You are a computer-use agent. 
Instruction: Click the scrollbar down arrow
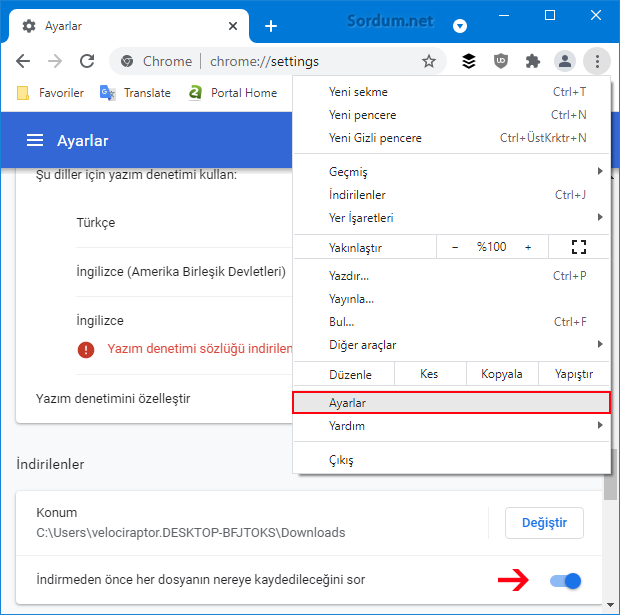point(610,605)
